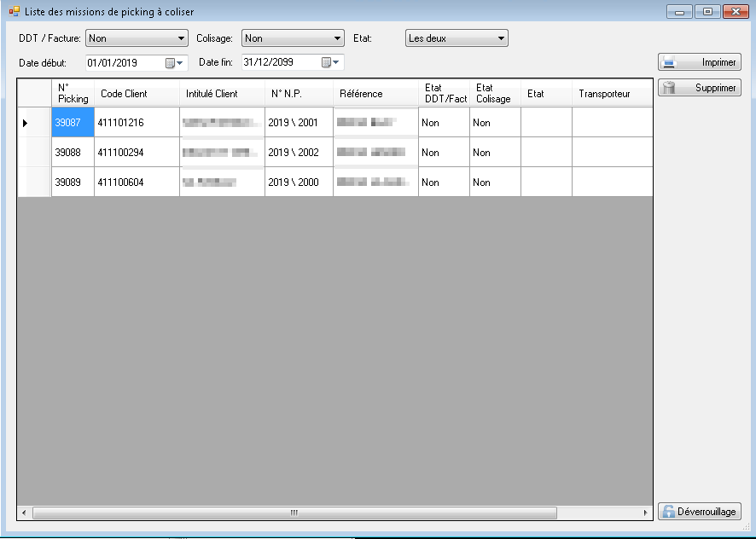The width and height of the screenshot is (756, 539).
Task: Select the cell 2019 \ 2000
Action: click(x=299, y=183)
